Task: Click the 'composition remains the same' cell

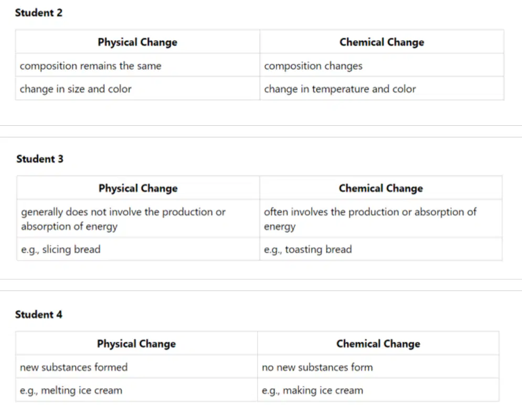Action: coord(137,66)
